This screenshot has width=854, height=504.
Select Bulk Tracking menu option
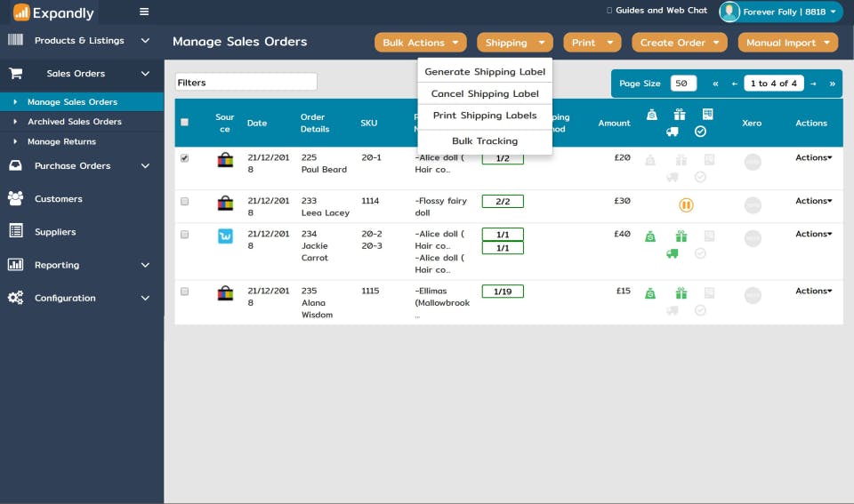click(485, 141)
